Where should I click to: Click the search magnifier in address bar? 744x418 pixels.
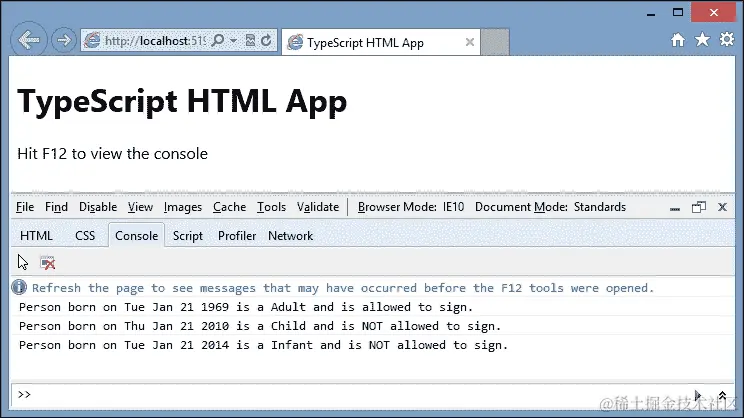218,41
